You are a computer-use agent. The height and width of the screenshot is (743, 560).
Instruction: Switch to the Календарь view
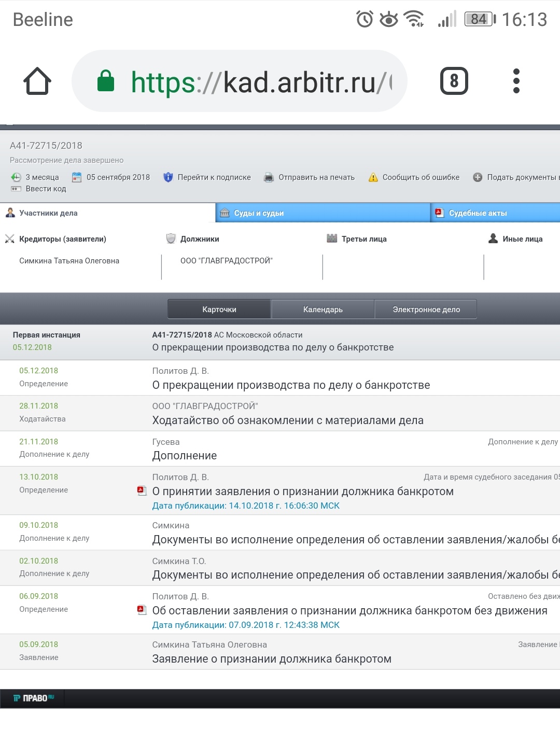click(x=323, y=310)
